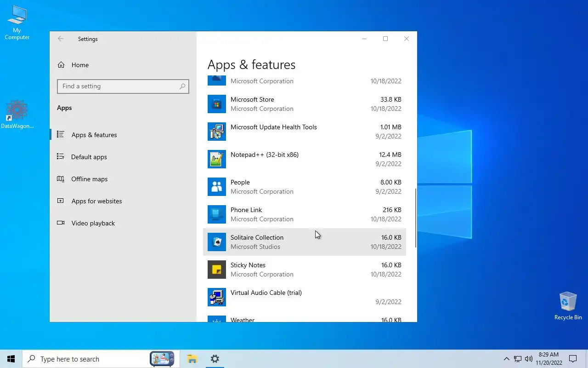The width and height of the screenshot is (588, 368).
Task: Click the Default apps sidebar icon
Action: coord(61,156)
